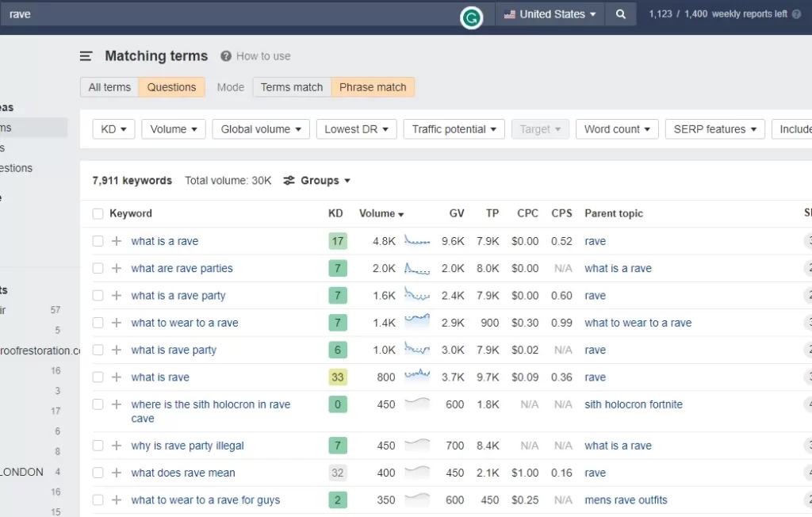
Task: Check the select-all Keyword header checkbox
Action: click(98, 213)
